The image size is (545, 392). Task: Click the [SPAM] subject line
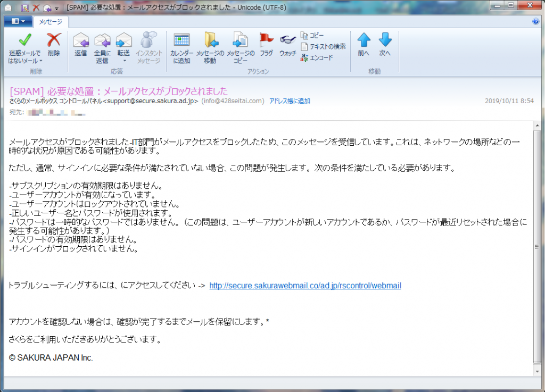[x=119, y=91]
